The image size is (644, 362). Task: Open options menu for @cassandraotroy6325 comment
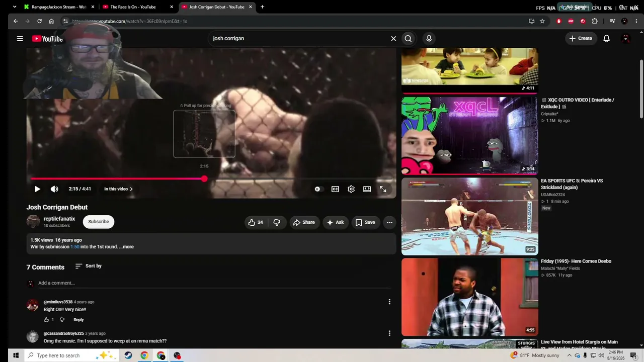tap(389, 333)
